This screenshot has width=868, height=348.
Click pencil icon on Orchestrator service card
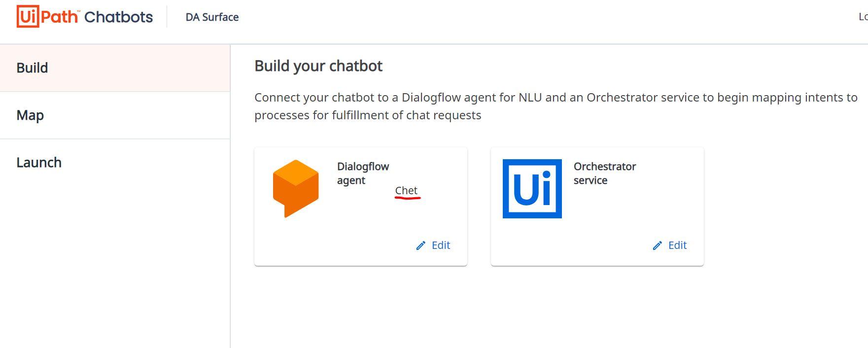coord(657,245)
